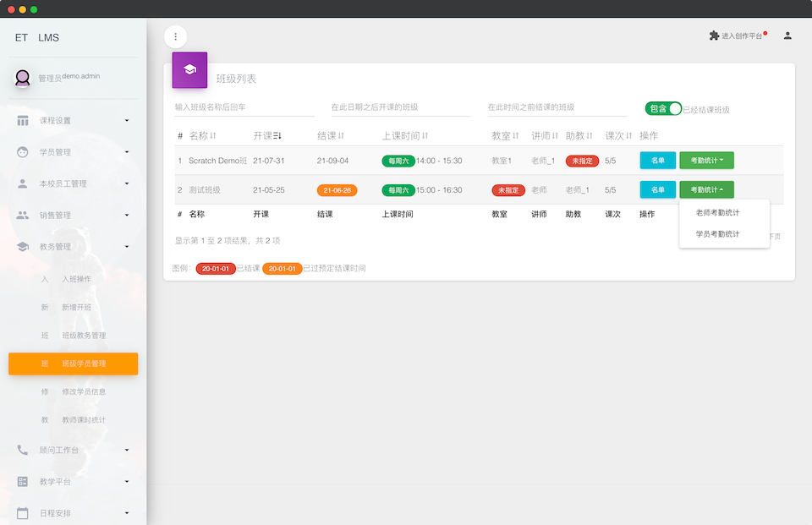The width and height of the screenshot is (812, 525).
Task: Click the 学员管理 face icon in sidebar
Action: pyautogui.click(x=23, y=152)
